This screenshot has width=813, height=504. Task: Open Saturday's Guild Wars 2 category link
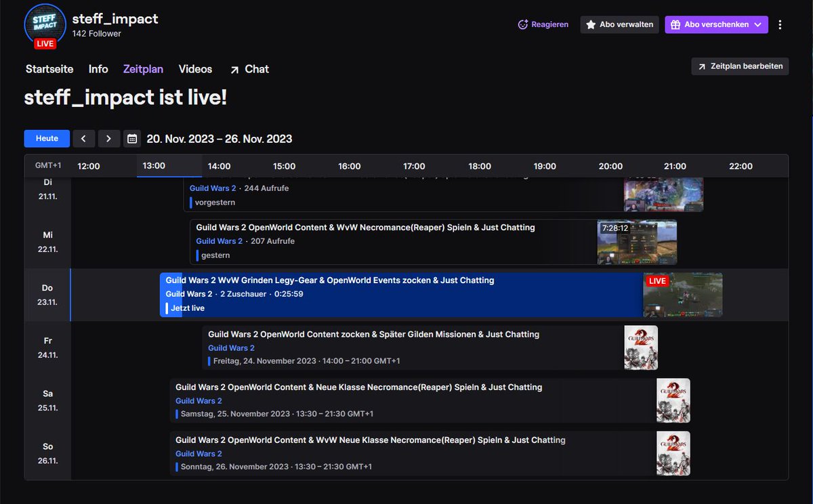pyautogui.click(x=199, y=401)
